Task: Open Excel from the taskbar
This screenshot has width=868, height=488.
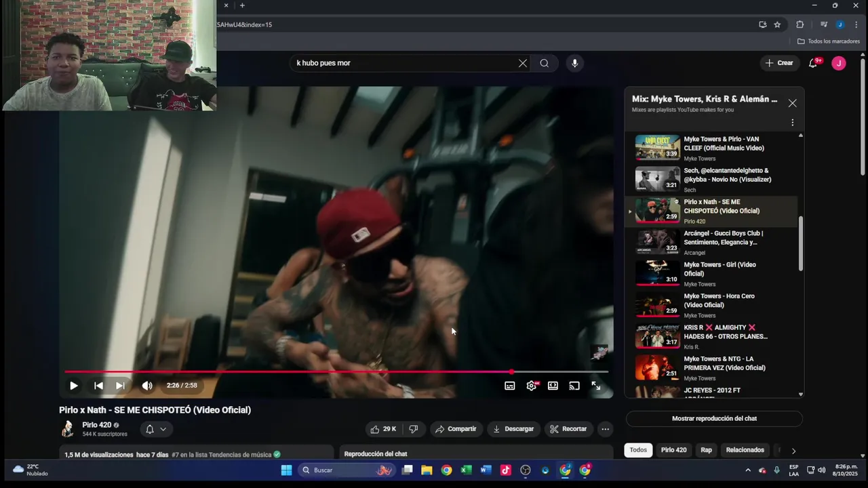Action: click(466, 470)
